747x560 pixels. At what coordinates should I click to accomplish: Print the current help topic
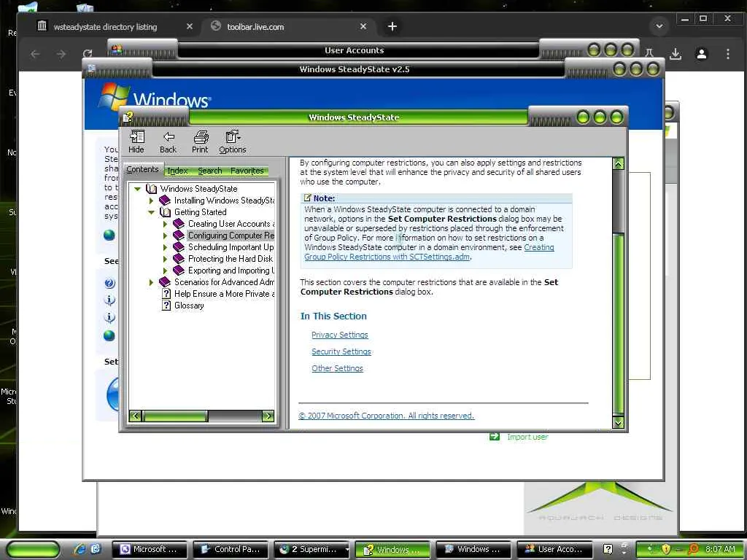200,142
